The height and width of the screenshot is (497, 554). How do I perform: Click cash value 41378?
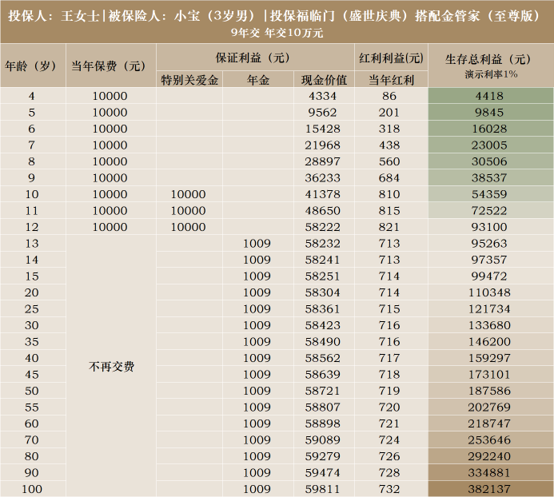pos(323,194)
